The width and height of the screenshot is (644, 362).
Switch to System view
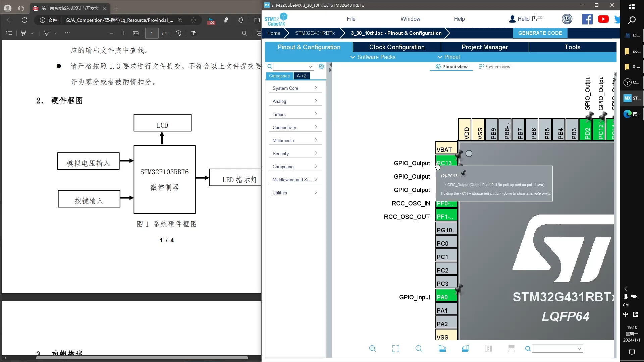(x=495, y=67)
